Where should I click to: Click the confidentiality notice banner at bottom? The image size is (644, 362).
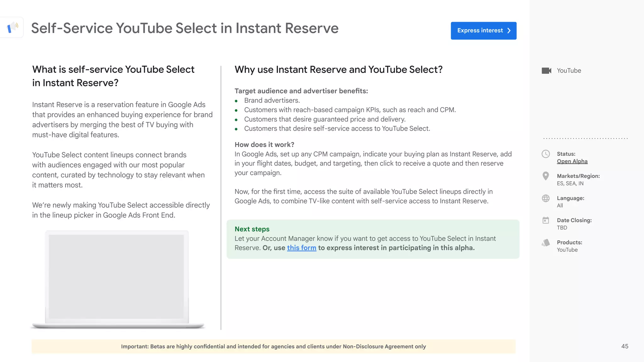coord(273,346)
